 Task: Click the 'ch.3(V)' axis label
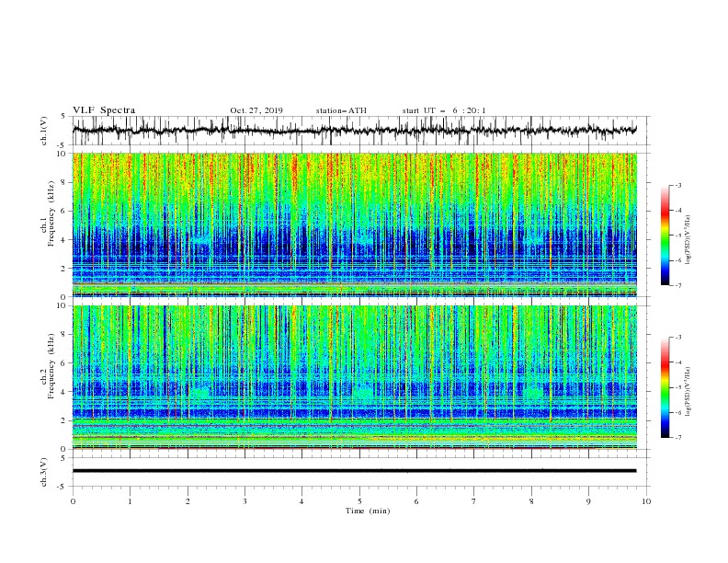(x=44, y=472)
